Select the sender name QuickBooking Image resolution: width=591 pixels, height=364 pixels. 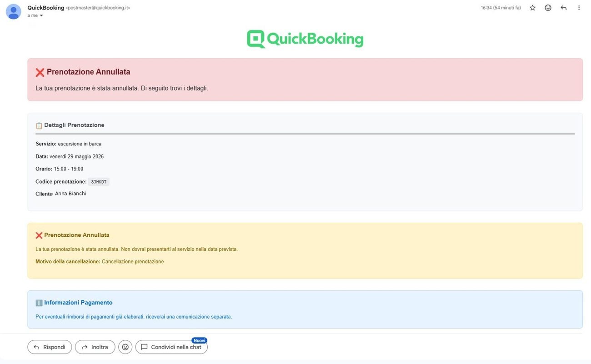tap(45, 8)
